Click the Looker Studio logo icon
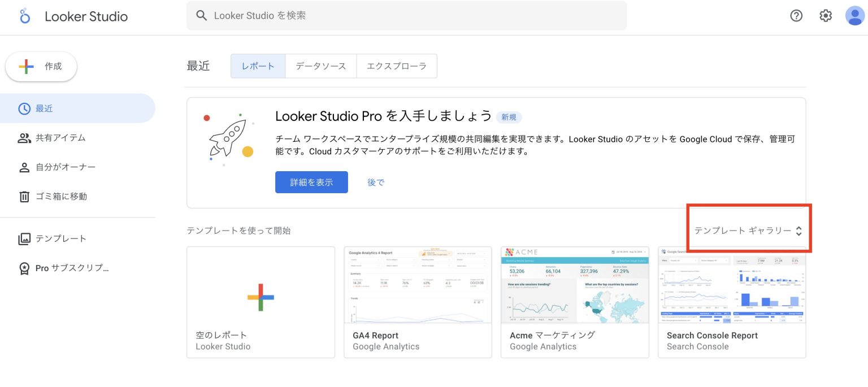Screen dimensions: 868x387 tap(24, 16)
